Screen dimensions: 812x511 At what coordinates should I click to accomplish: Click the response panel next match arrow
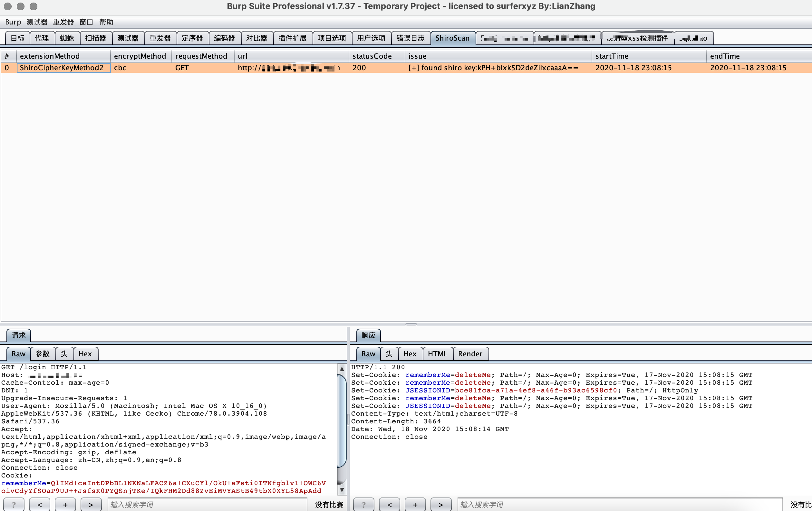tap(440, 504)
